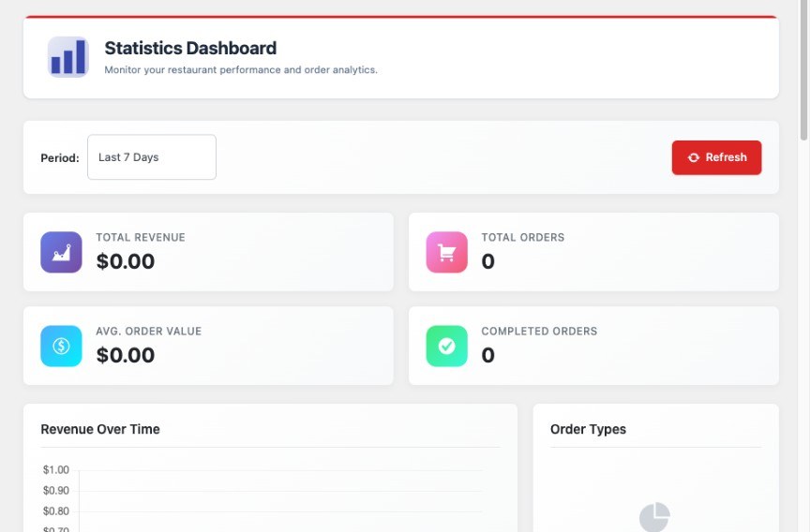The height and width of the screenshot is (532, 810).
Task: Click the 'Period:' label
Action: point(60,158)
